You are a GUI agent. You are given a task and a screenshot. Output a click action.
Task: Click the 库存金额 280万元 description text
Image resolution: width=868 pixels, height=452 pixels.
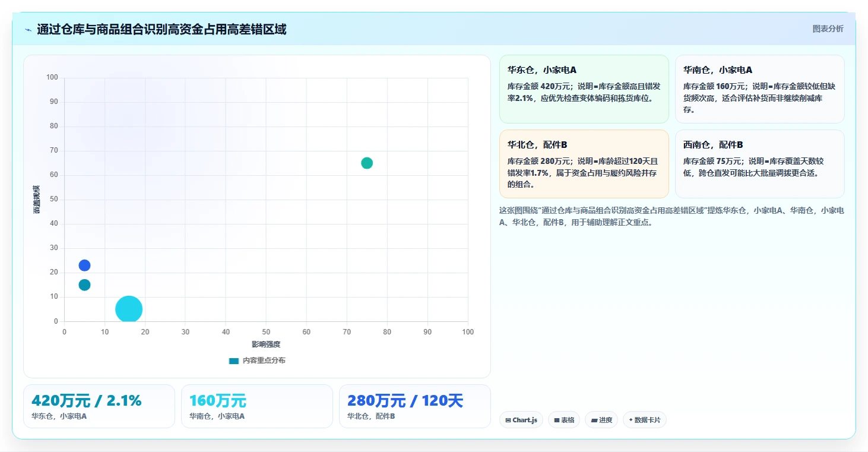coord(583,173)
